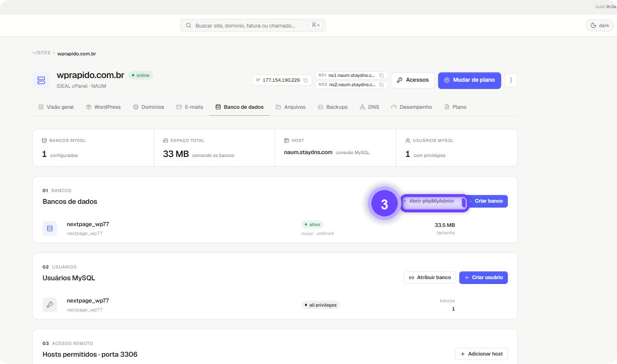
Task: Click wprapido.com.br in the breadcrumb
Action: click(76, 54)
